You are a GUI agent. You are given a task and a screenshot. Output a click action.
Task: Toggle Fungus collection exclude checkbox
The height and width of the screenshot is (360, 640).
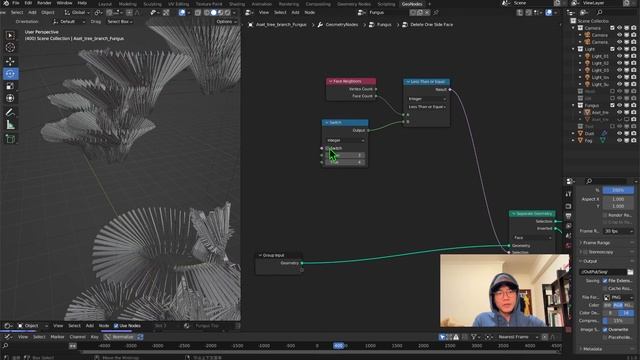coord(612,105)
